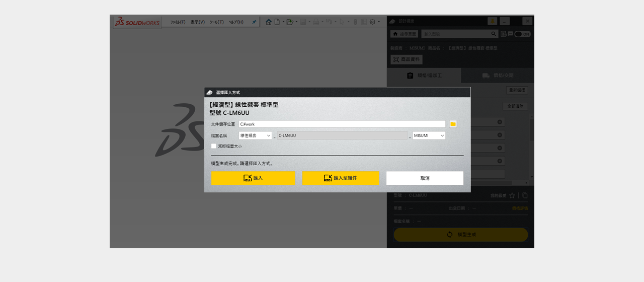
Task: Click the copy part number icon
Action: (525, 195)
